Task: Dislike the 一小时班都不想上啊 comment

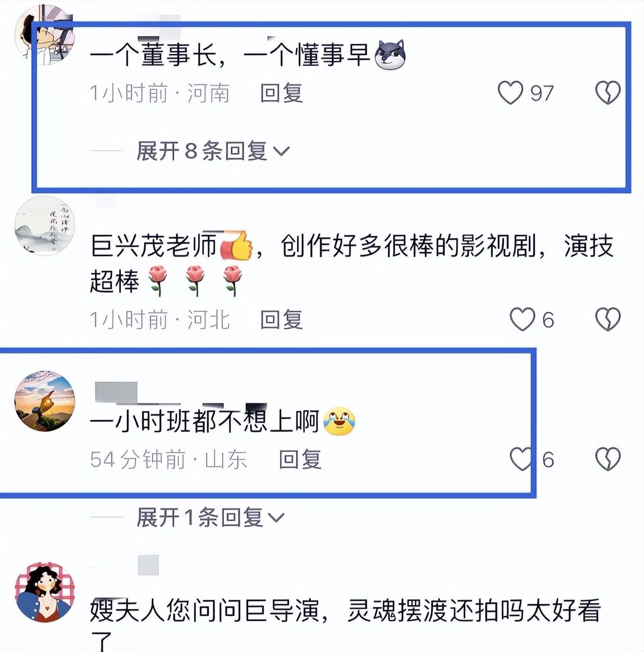Action: point(607,459)
